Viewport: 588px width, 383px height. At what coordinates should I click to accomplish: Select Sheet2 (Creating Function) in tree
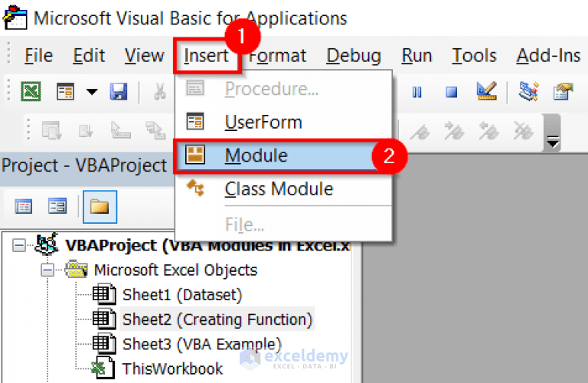point(217,319)
